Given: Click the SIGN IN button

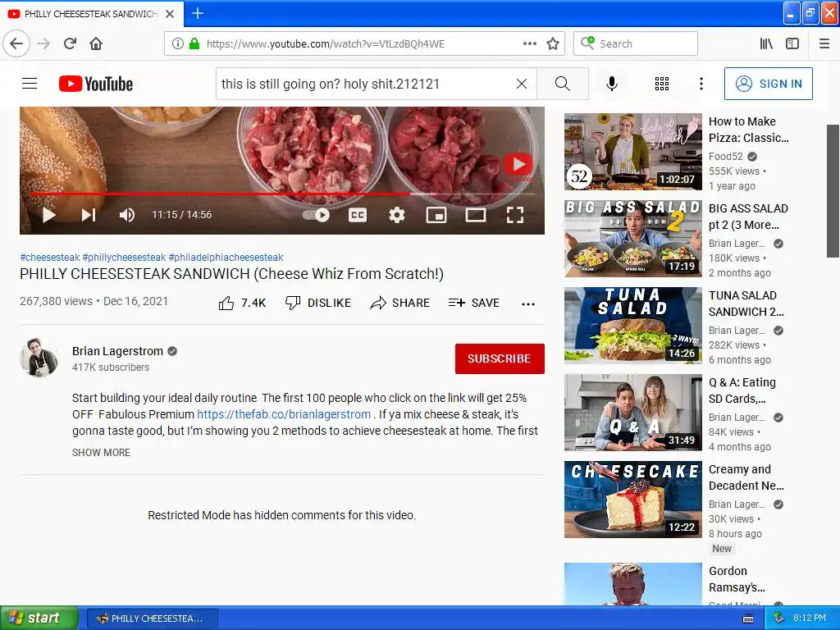Looking at the screenshot, I should tap(768, 84).
